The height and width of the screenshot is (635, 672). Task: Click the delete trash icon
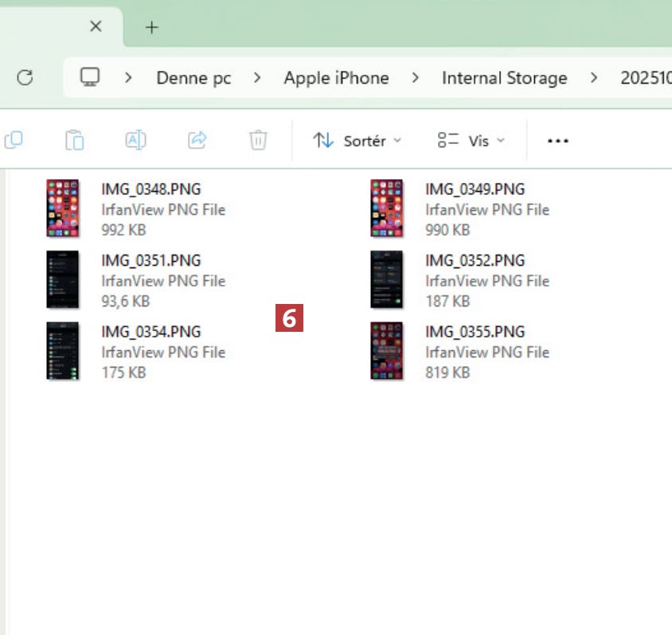pyautogui.click(x=258, y=140)
